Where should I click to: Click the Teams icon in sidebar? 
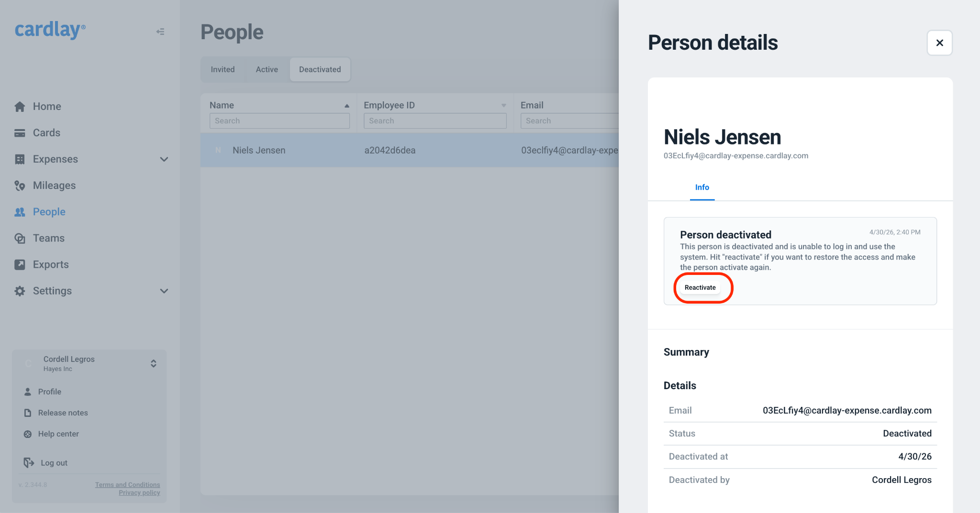20,238
